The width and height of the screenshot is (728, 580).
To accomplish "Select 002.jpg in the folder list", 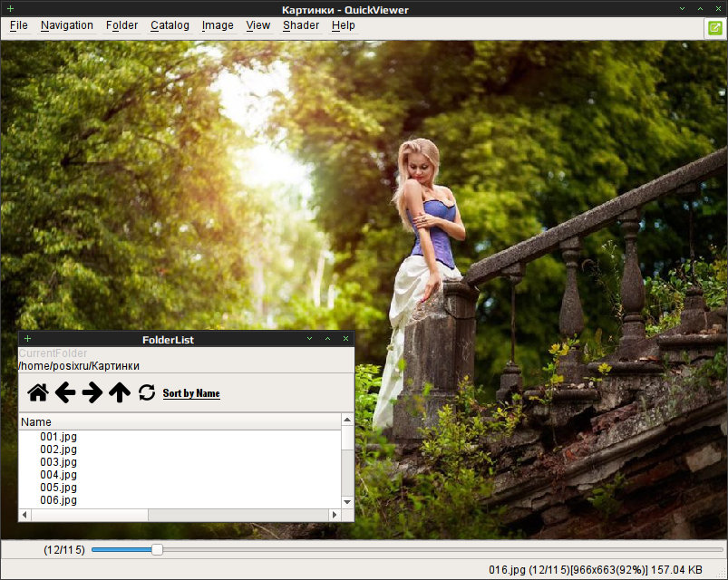I will click(x=58, y=449).
